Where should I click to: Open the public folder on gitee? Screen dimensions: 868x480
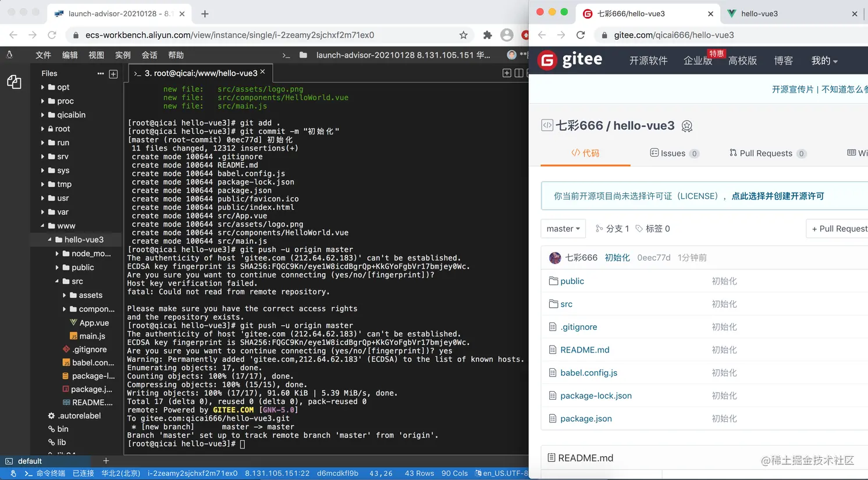coord(572,281)
